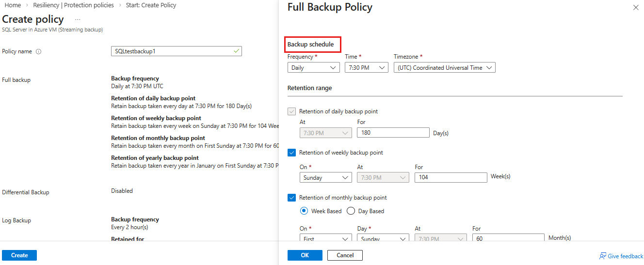Image resolution: width=644 pixels, height=265 pixels.
Task: Open the ellipsis menu beside Create policy
Action: pyautogui.click(x=78, y=20)
